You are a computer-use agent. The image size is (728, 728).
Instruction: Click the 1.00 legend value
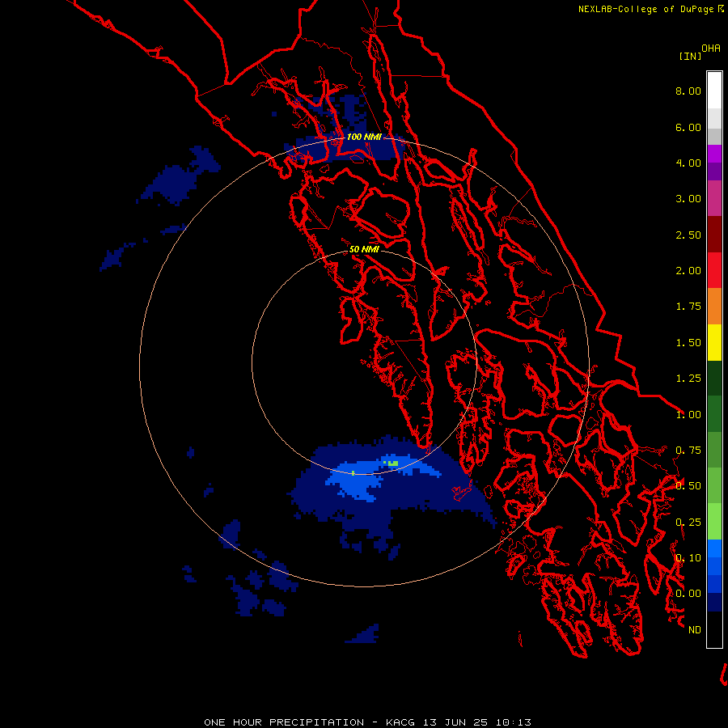tap(688, 415)
